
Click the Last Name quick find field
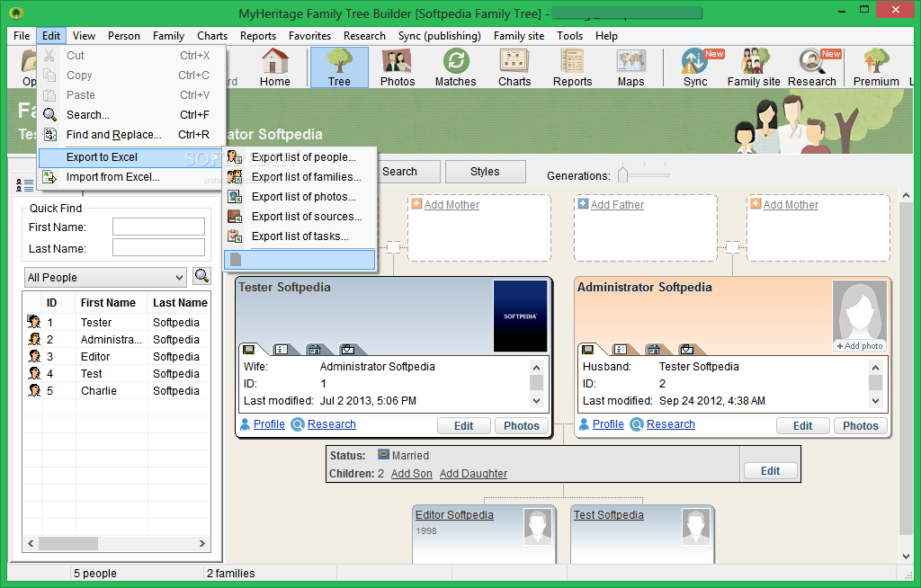click(158, 248)
